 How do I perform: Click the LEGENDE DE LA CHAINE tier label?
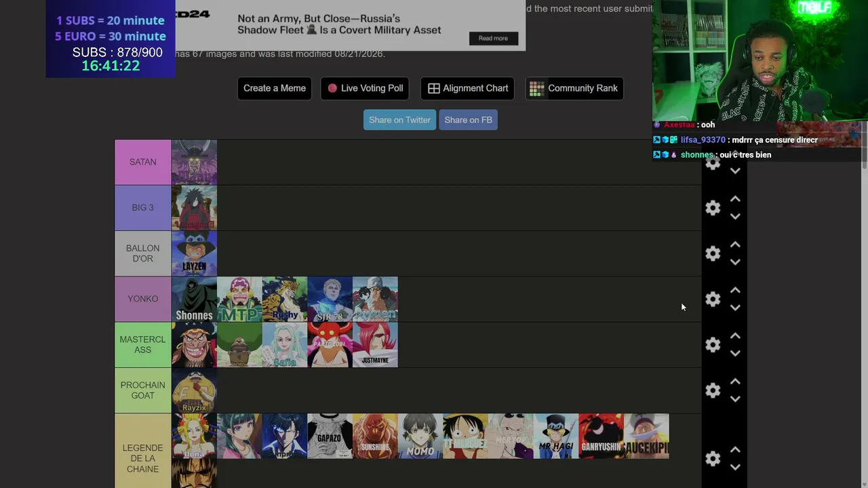[x=143, y=451]
